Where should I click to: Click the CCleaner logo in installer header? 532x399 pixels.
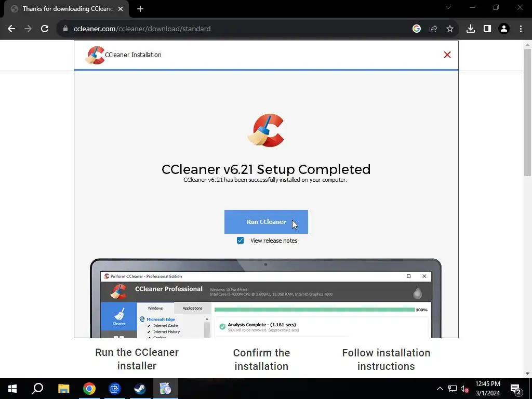95,55
